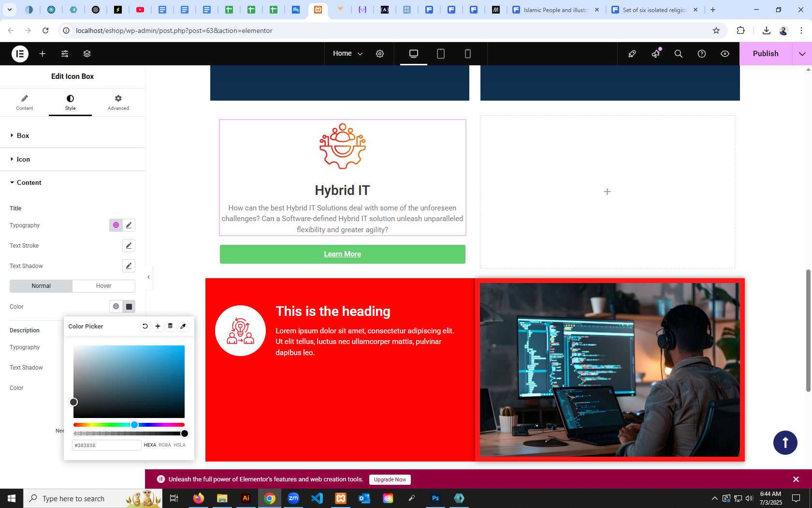Edit Title Text Shadow pencil icon
Viewport: 812px width, 508px height.
[129, 266]
